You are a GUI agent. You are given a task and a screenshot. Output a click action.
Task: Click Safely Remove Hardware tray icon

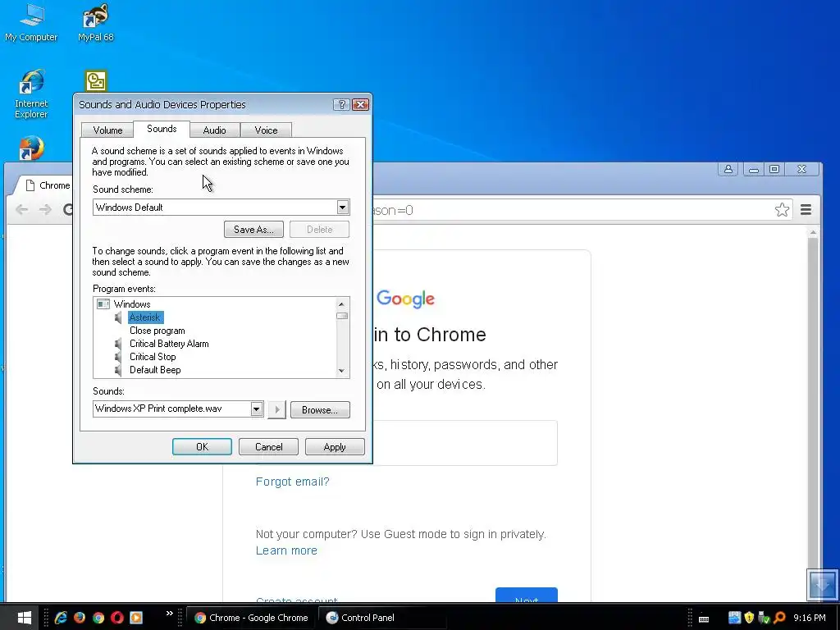[x=764, y=618]
